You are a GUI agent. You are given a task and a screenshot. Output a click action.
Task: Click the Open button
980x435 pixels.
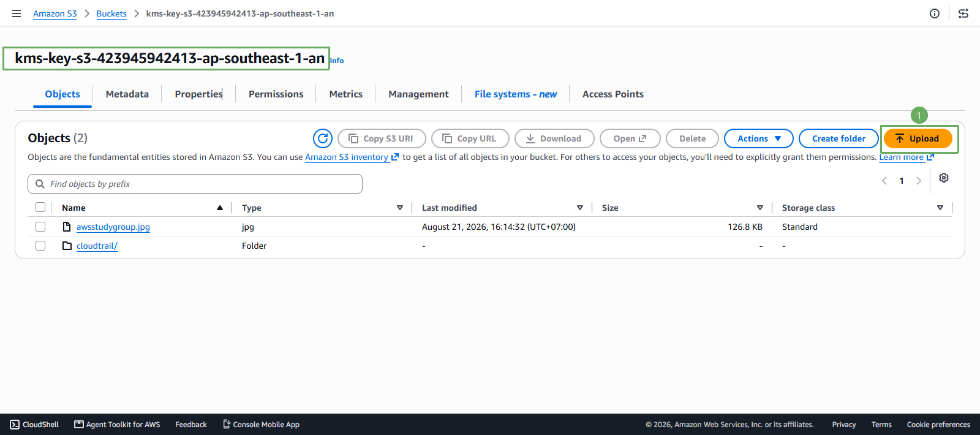pyautogui.click(x=630, y=138)
